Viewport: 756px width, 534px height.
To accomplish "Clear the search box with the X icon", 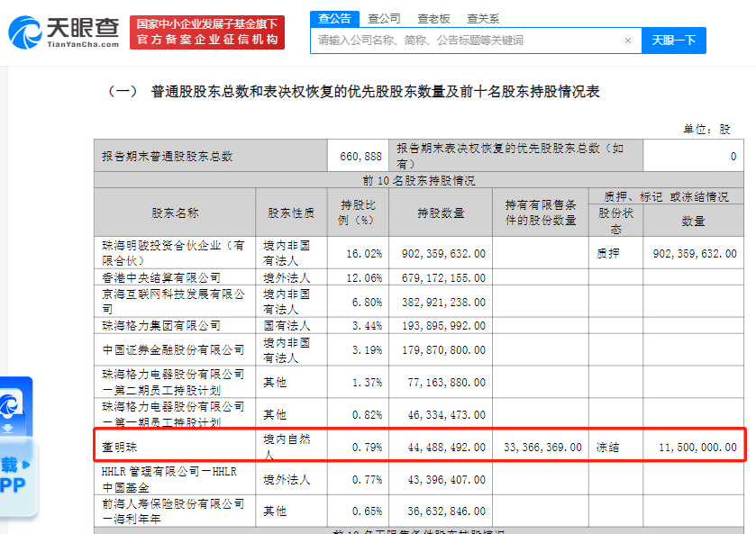I will 628,41.
